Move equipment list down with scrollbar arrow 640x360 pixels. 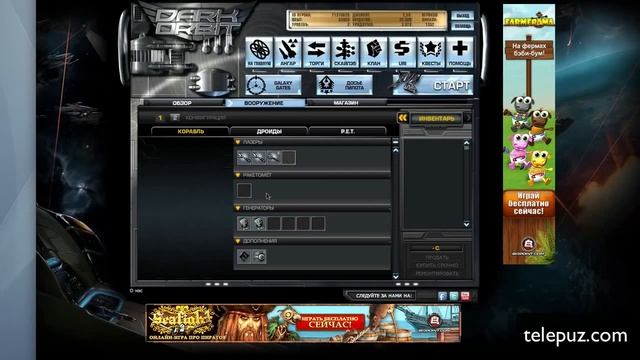(x=395, y=276)
